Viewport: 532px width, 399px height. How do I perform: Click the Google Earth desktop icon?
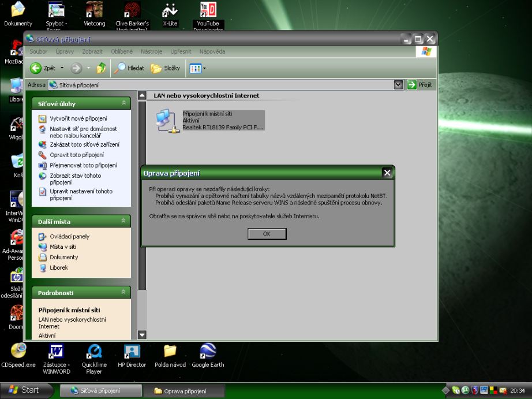[x=208, y=352]
